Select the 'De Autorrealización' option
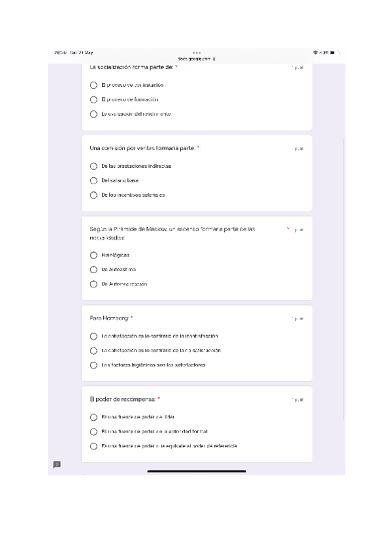 coord(94,284)
